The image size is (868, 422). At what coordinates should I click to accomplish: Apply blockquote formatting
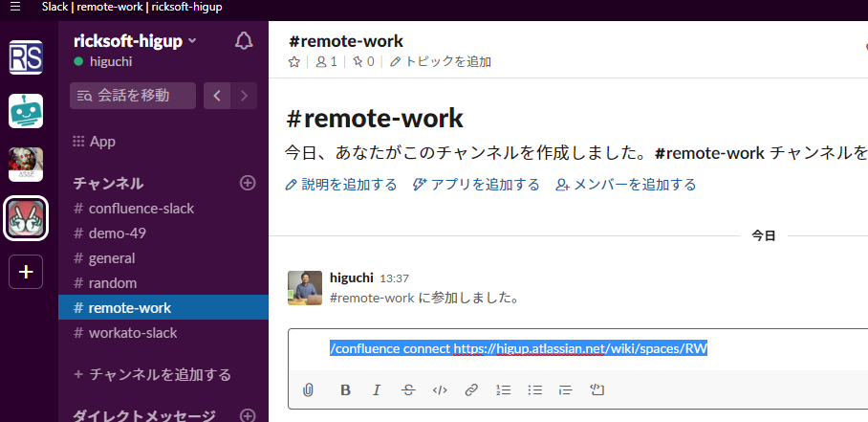pos(565,389)
